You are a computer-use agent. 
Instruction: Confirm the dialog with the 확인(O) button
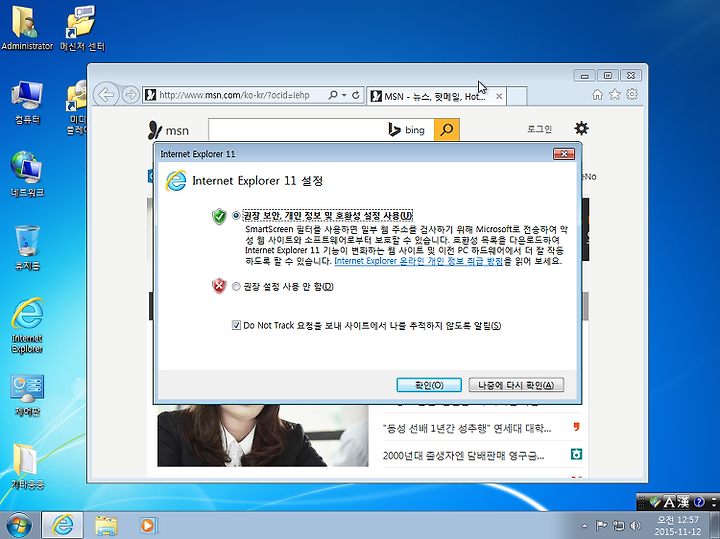(429, 385)
